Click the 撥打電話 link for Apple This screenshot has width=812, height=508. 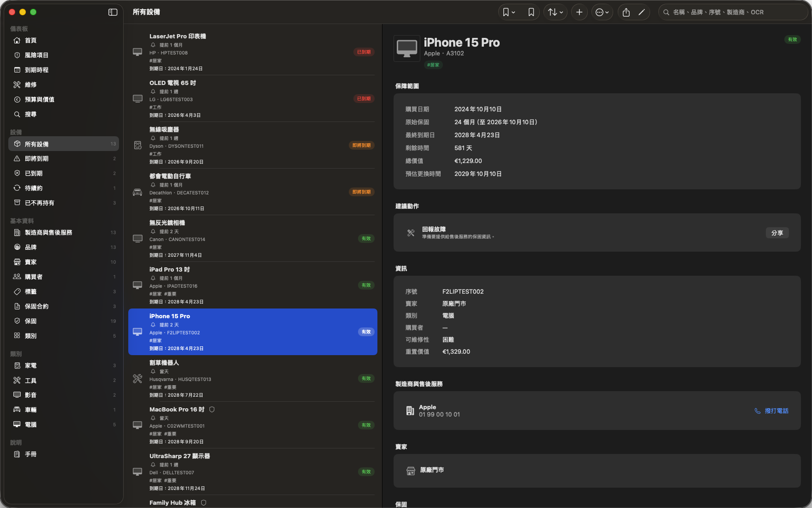[771, 411]
